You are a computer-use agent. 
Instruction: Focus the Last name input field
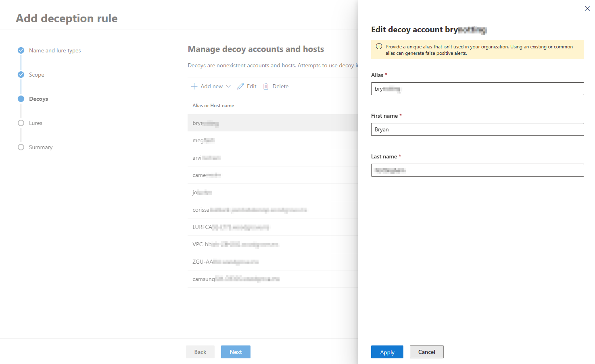477,170
